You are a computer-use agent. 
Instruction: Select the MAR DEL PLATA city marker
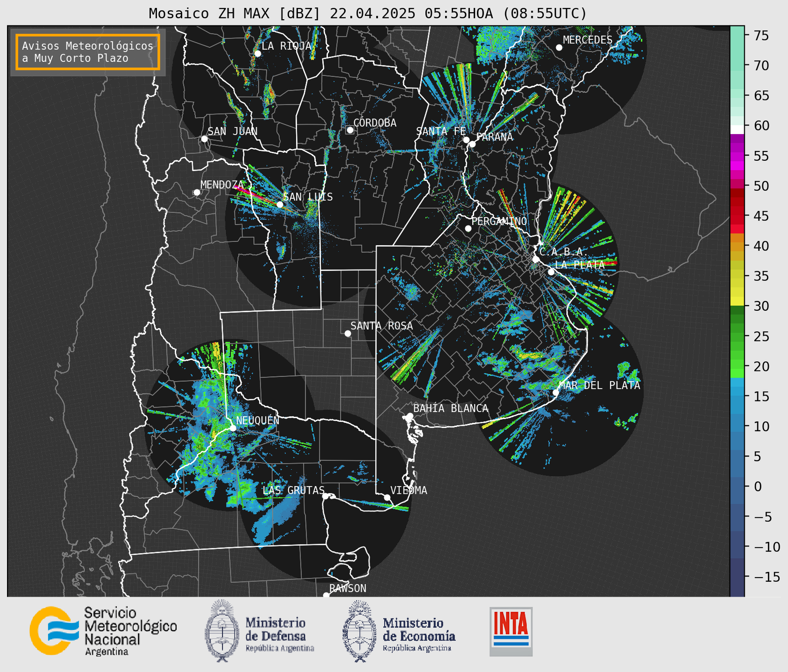coord(556,393)
